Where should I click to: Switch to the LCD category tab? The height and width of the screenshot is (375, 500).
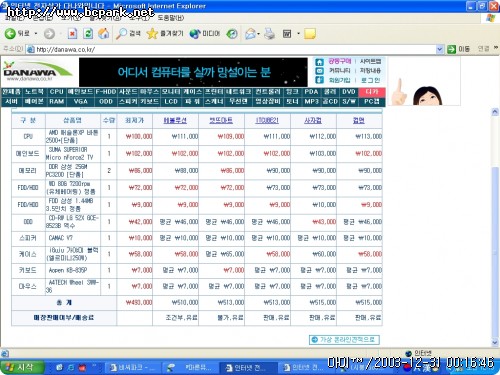tap(171, 101)
